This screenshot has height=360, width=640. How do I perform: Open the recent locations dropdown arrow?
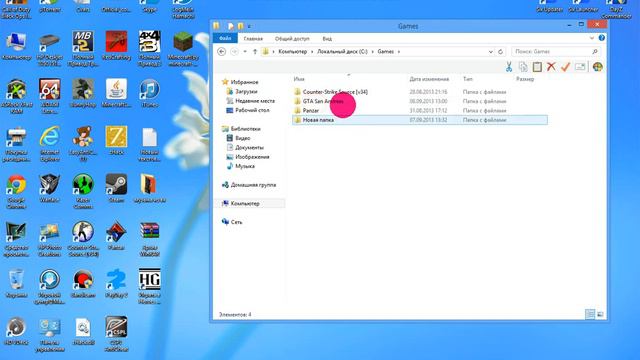pyautogui.click(x=245, y=51)
